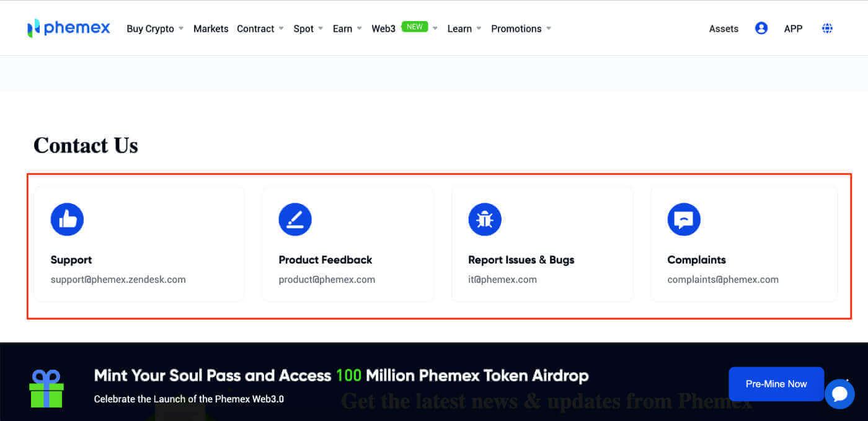Expand the Buy Crypto dropdown

tap(152, 29)
